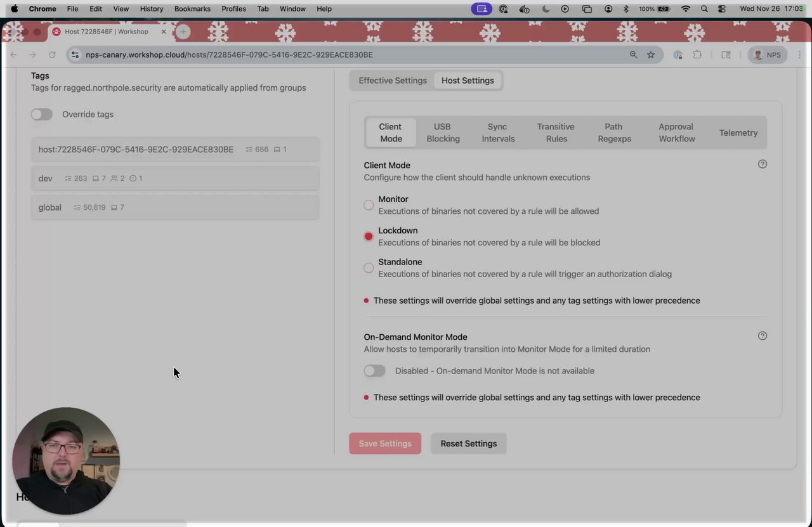This screenshot has width=812, height=527.
Task: Click the browser back arrow
Action: 13,55
